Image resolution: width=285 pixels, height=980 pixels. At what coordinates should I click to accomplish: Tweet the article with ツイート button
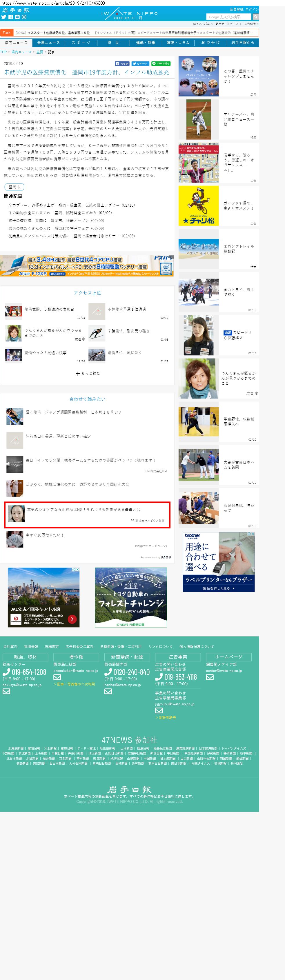pos(140,63)
